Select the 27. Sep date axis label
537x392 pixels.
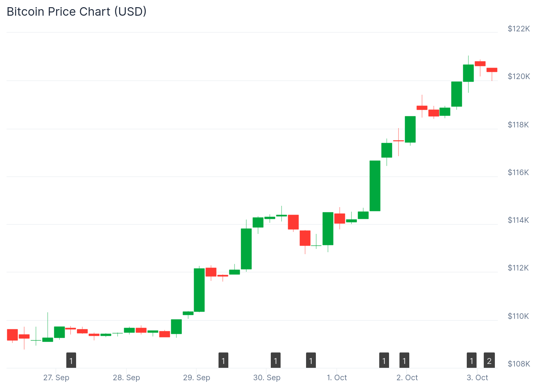click(56, 378)
